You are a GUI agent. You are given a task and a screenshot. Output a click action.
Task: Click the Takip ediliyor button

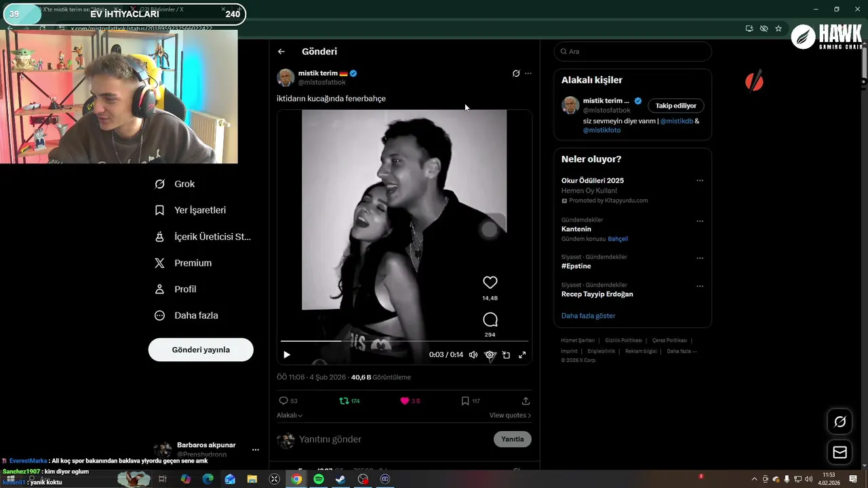coord(676,106)
